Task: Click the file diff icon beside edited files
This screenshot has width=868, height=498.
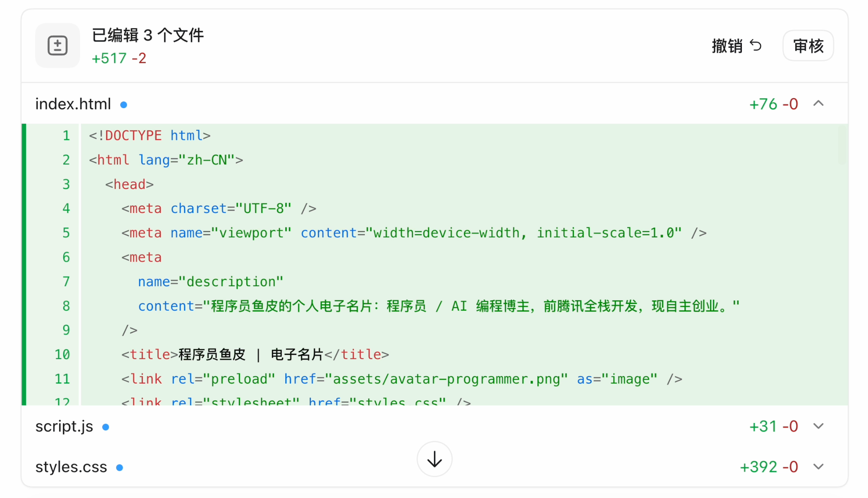Action: (x=57, y=46)
